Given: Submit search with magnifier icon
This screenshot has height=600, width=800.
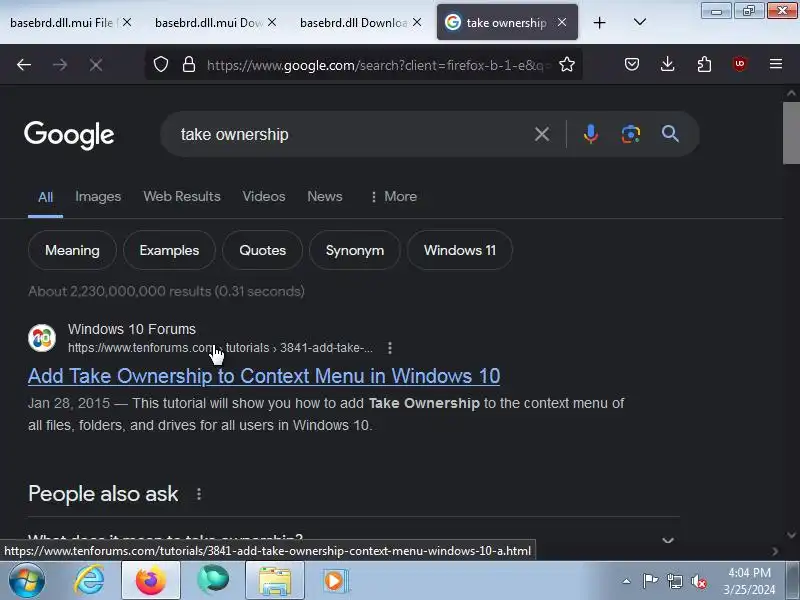Looking at the screenshot, I should (x=670, y=134).
